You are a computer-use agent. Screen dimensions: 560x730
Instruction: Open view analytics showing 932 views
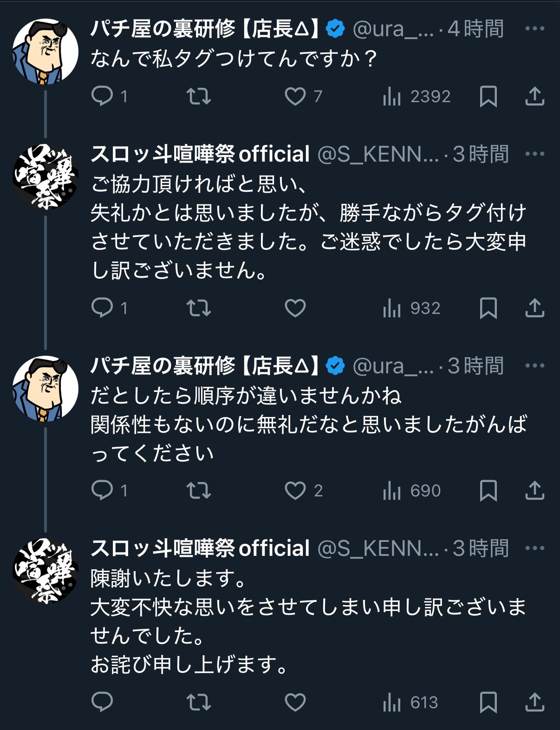411,308
